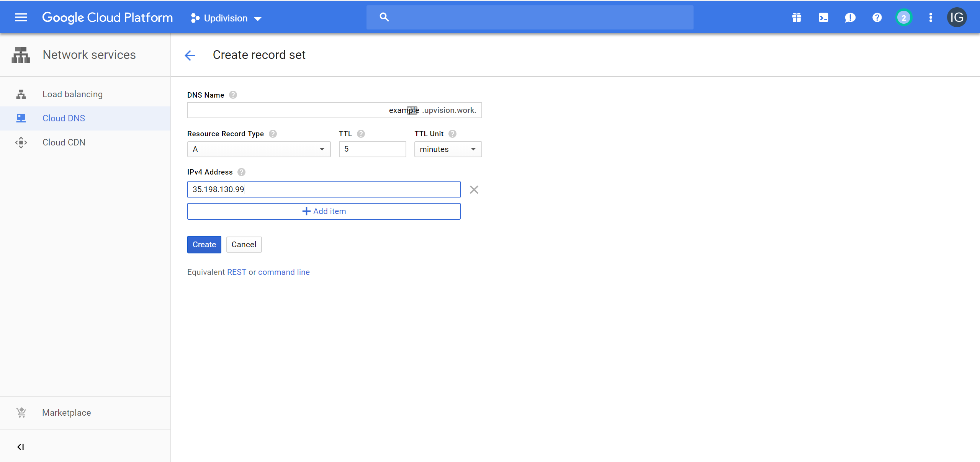The width and height of the screenshot is (980, 462).
Task: Open the Help icon in the top bar
Action: (877, 17)
